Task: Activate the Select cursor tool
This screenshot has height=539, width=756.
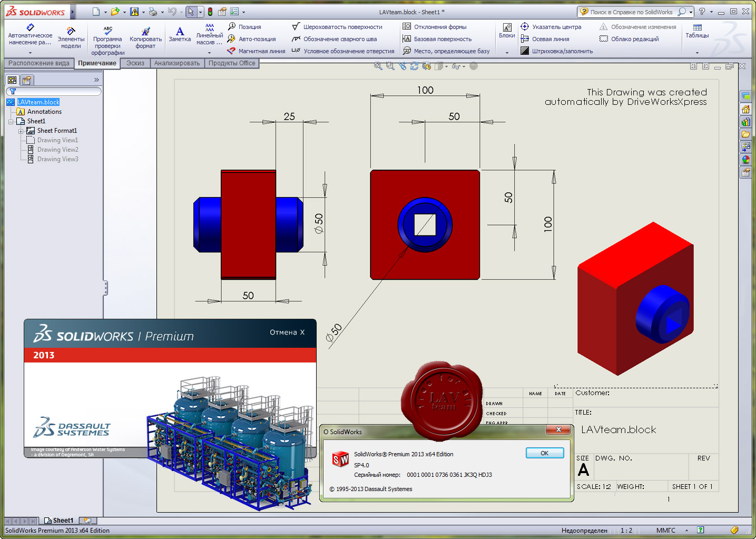Action: click(x=191, y=12)
